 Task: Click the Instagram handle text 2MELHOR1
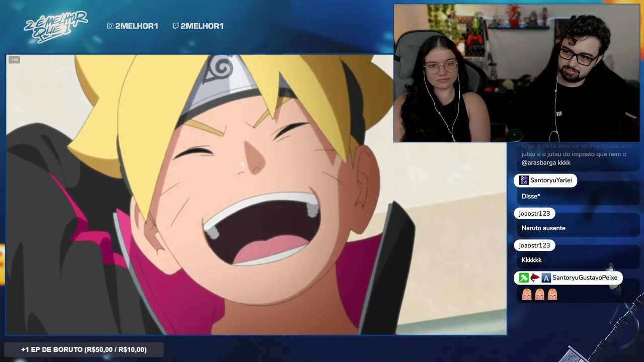click(x=136, y=26)
